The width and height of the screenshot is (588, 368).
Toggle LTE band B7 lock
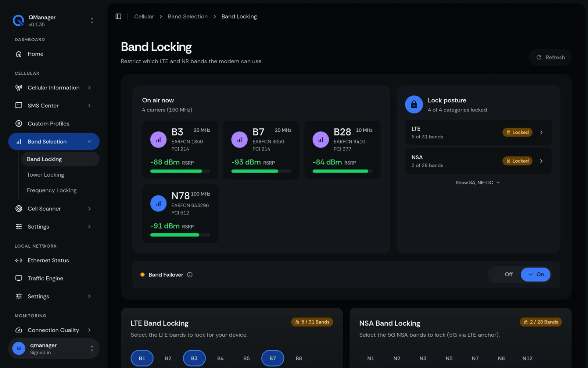(272, 358)
